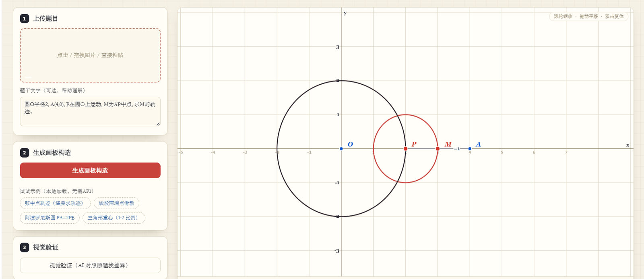Select the red point P on the circle
This screenshot has width=644, height=279.
tap(405, 149)
